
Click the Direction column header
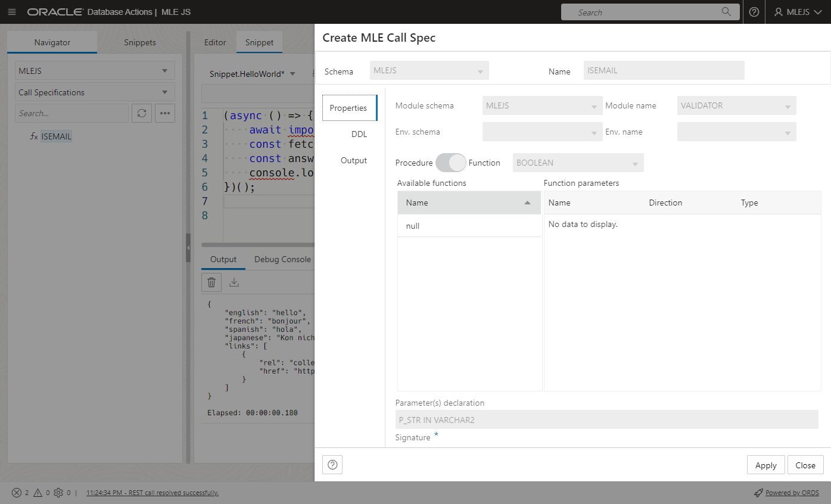pyautogui.click(x=665, y=203)
